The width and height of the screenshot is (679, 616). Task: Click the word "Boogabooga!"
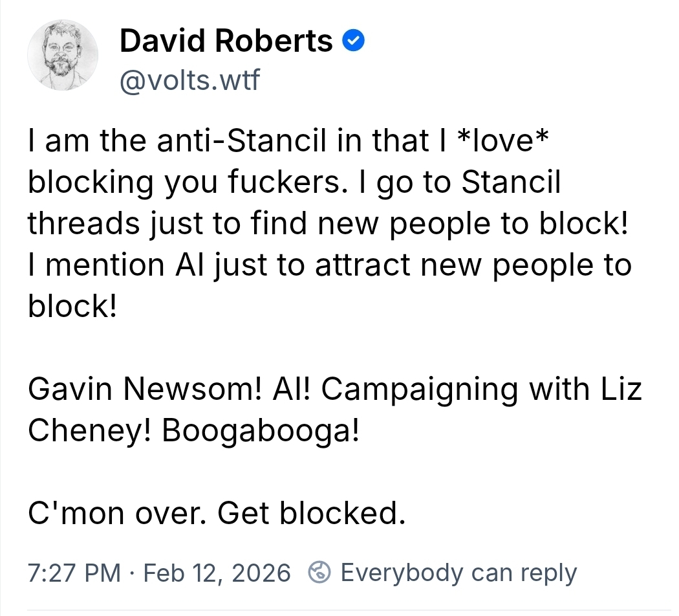(261, 431)
